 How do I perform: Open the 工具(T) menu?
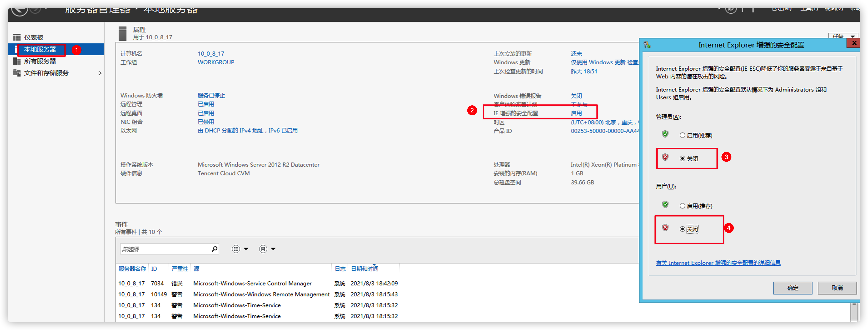click(809, 10)
